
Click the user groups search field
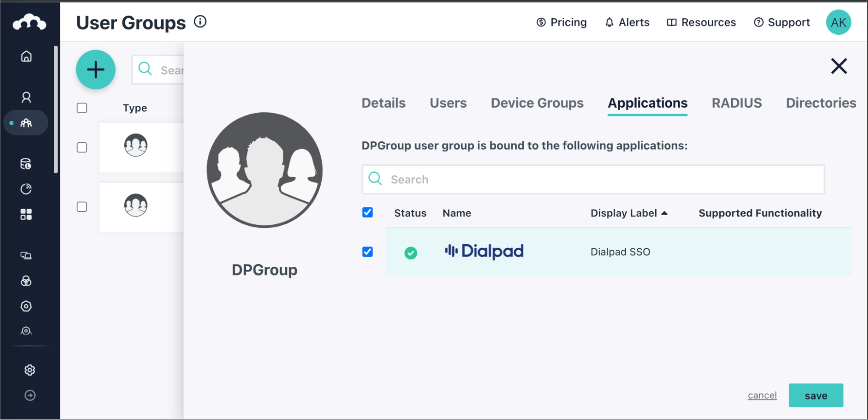pos(158,69)
